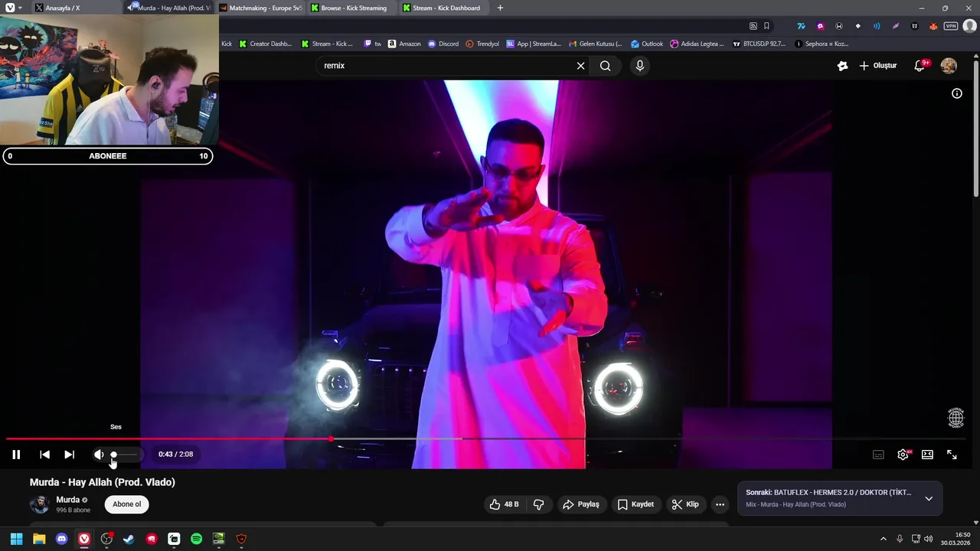Switch to Stream - Kick Dashboard tab

click(444, 8)
